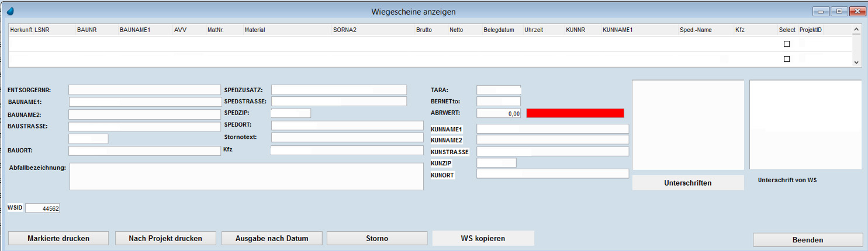Tick the Select checkbox in second table row

786,59
